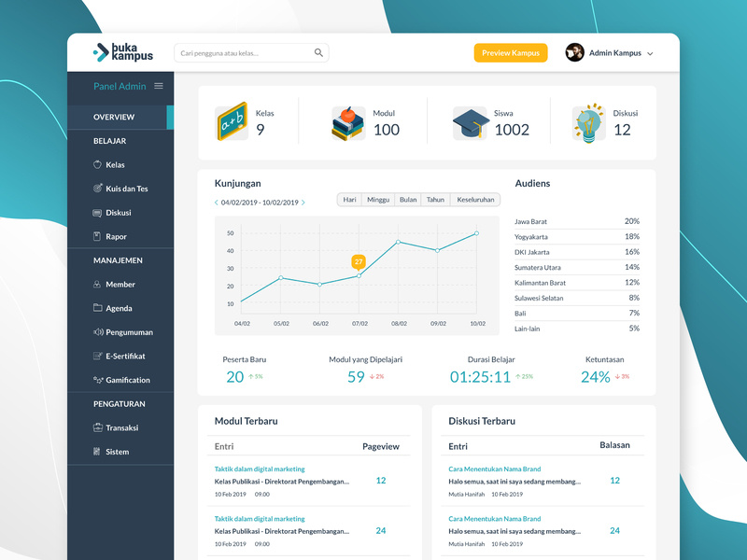Image resolution: width=747 pixels, height=560 pixels.
Task: Open Agenda using the folder icon
Action: click(x=98, y=308)
